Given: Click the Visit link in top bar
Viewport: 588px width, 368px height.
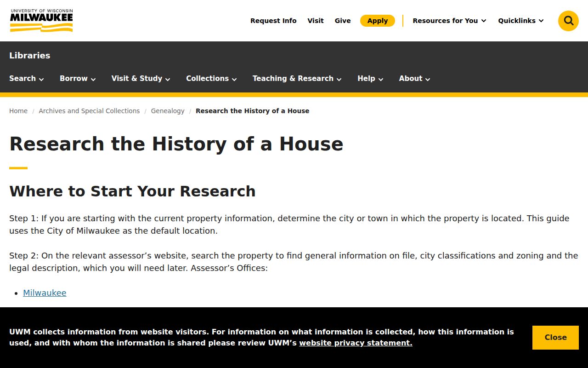Looking at the screenshot, I should tap(316, 21).
